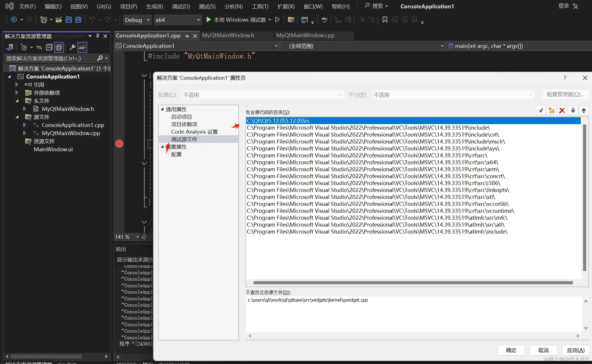Click the pending changes filter clock icon

(24, 47)
